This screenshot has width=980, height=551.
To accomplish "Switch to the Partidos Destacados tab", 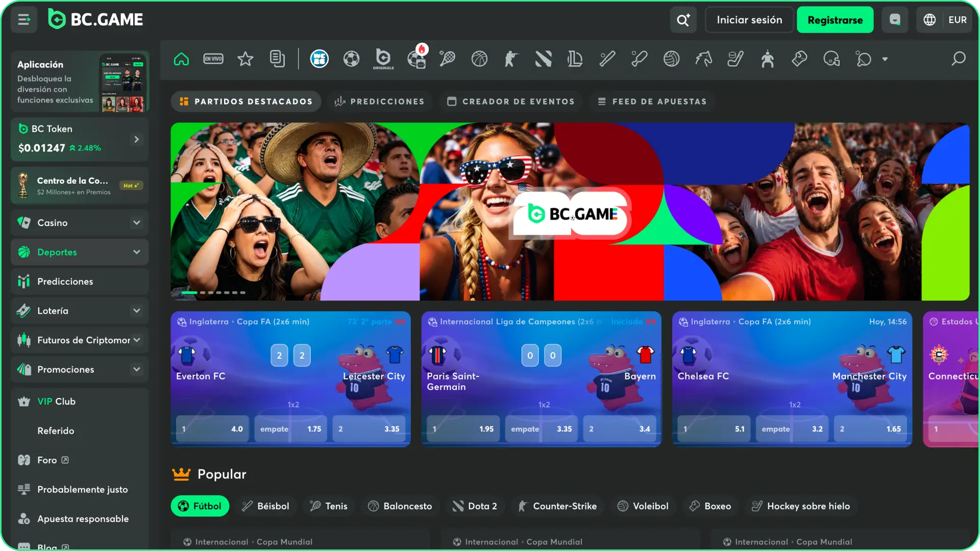I will click(x=246, y=102).
